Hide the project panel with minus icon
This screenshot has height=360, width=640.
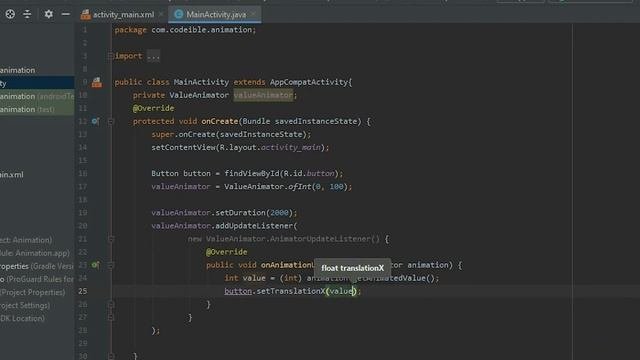65,14
